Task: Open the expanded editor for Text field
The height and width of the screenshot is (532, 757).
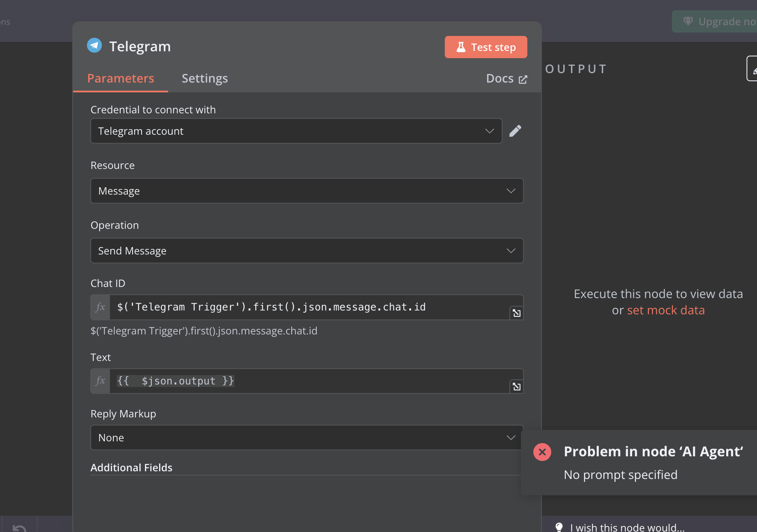Action: tap(517, 387)
